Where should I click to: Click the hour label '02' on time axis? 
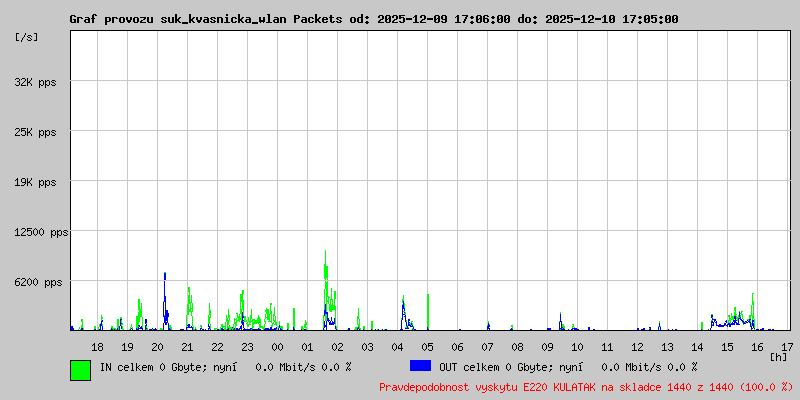pyautogui.click(x=337, y=347)
